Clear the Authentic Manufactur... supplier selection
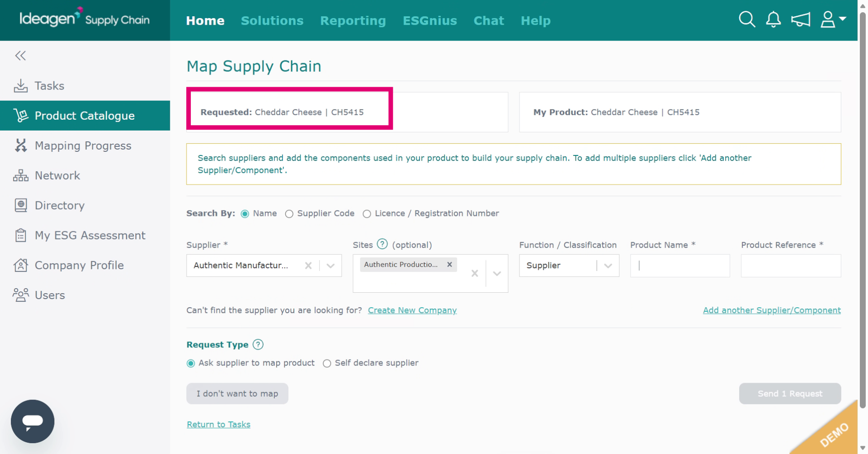868x454 pixels. [308, 266]
